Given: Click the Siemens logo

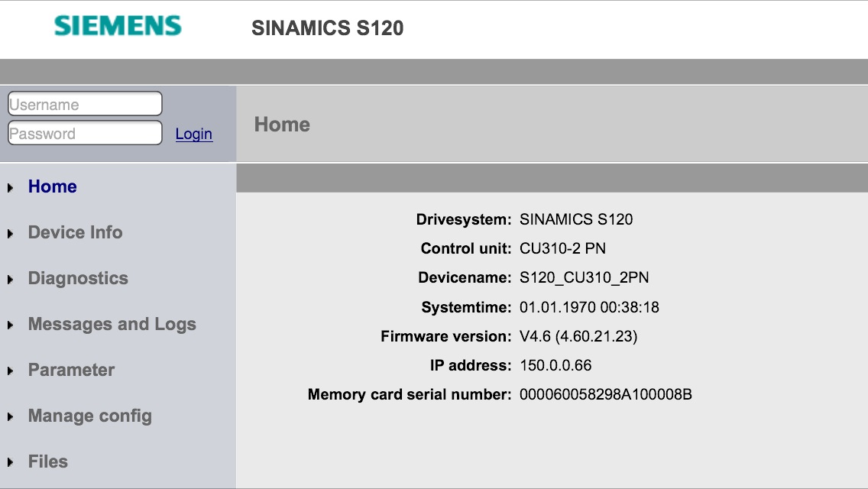Looking at the screenshot, I should point(118,27).
